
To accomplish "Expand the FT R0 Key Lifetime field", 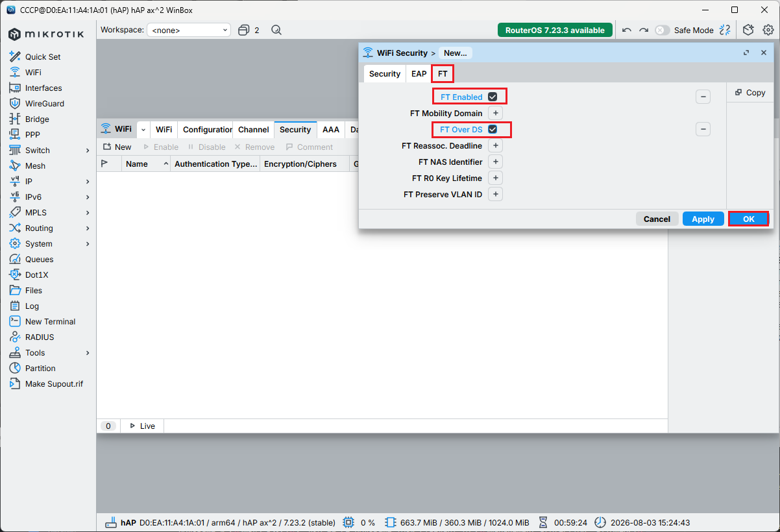I will tap(495, 178).
